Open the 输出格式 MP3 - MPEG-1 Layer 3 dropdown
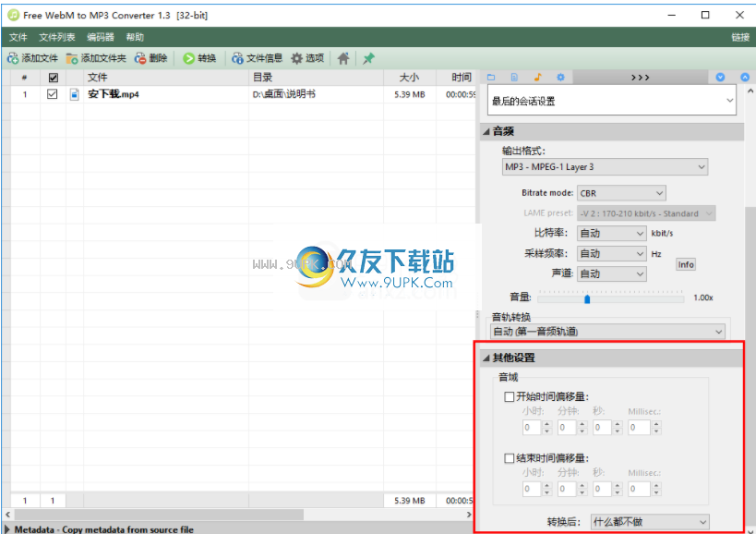 click(x=605, y=167)
